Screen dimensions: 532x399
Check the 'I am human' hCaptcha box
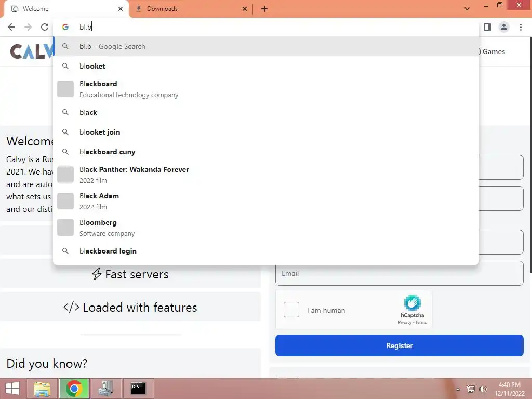pos(291,310)
